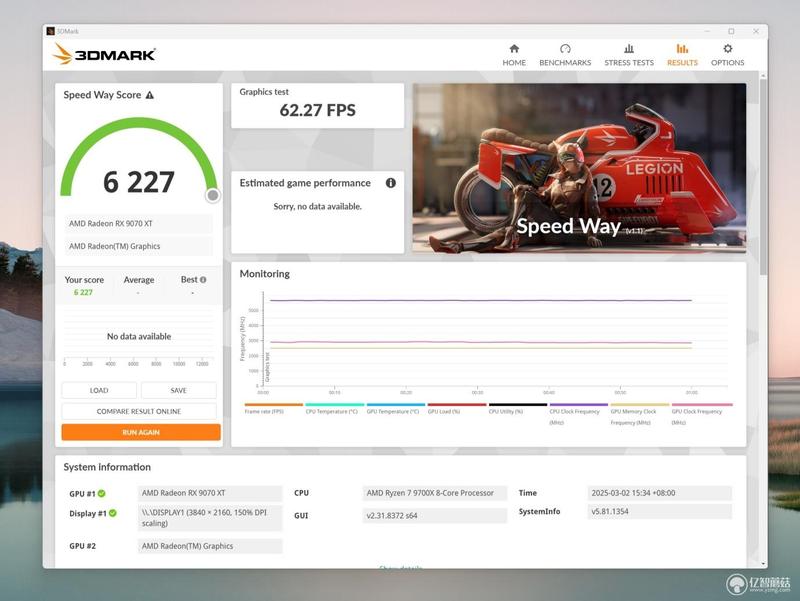800x601 pixels.
Task: Click info icon on Estimated game performance
Action: pyautogui.click(x=391, y=183)
